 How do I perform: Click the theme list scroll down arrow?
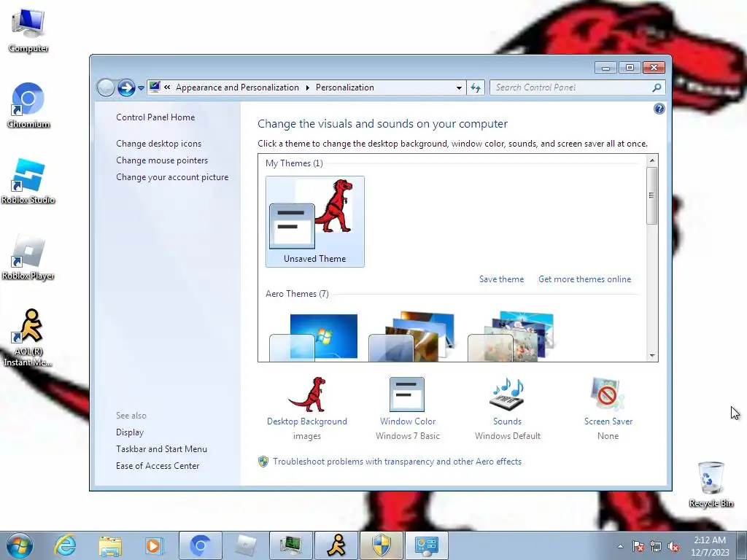(651, 356)
